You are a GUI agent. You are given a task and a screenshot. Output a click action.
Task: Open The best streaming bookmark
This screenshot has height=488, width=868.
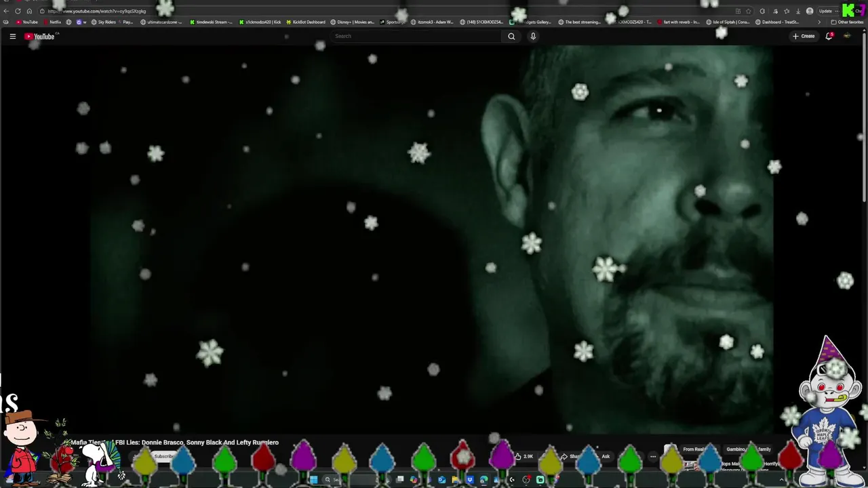(580, 22)
